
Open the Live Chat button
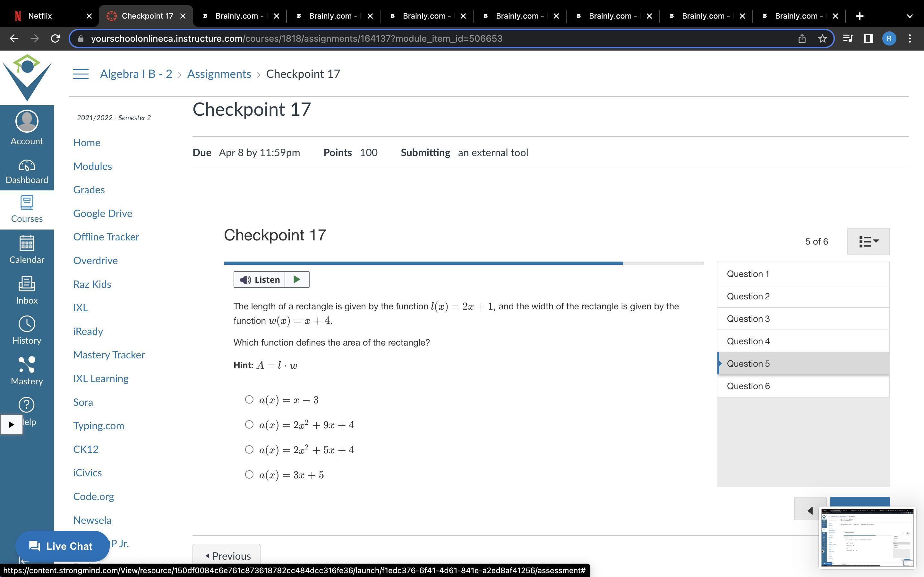(x=62, y=546)
